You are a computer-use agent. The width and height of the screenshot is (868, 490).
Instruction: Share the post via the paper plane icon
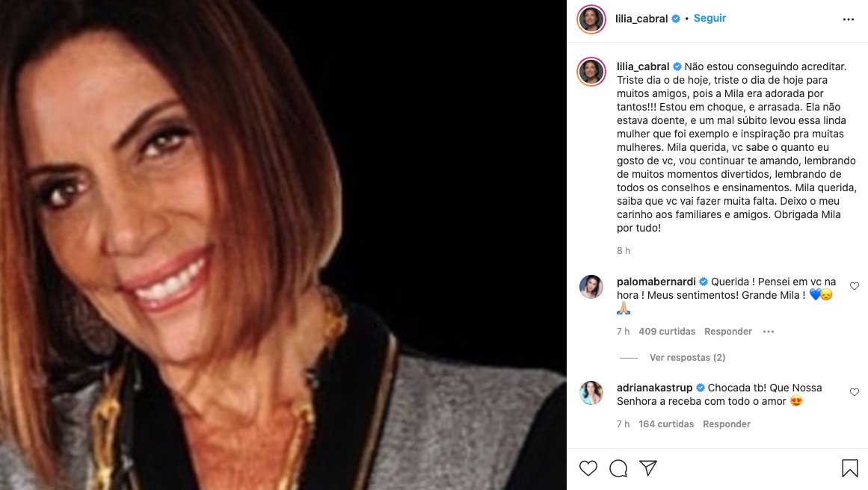tap(648, 468)
